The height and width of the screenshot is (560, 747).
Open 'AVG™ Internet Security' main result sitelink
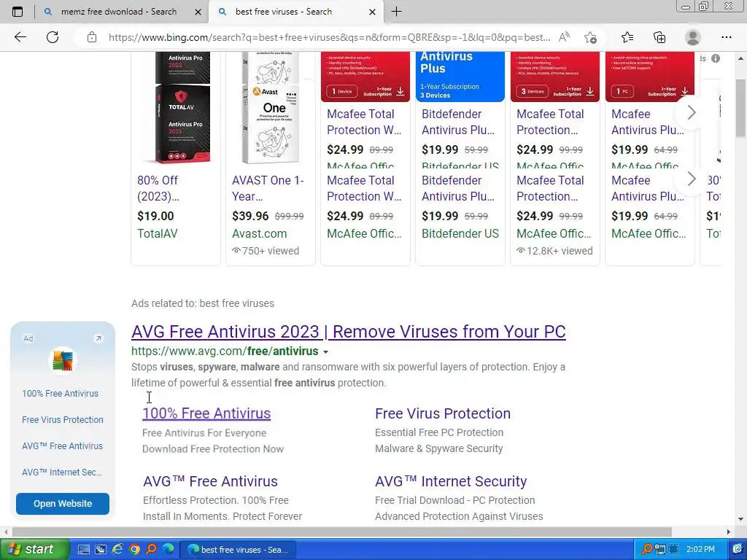pyautogui.click(x=451, y=481)
